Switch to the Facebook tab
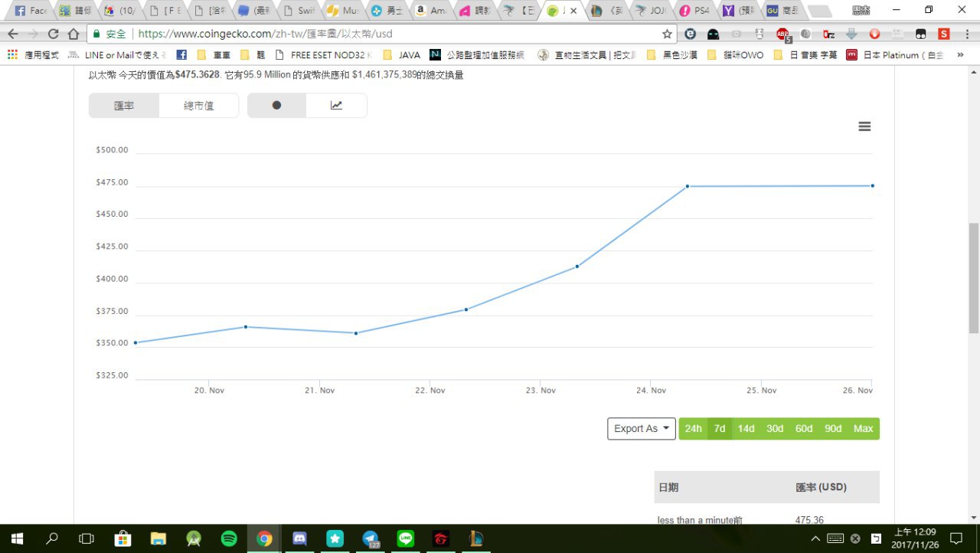Image resolution: width=980 pixels, height=553 pixels. click(31, 11)
